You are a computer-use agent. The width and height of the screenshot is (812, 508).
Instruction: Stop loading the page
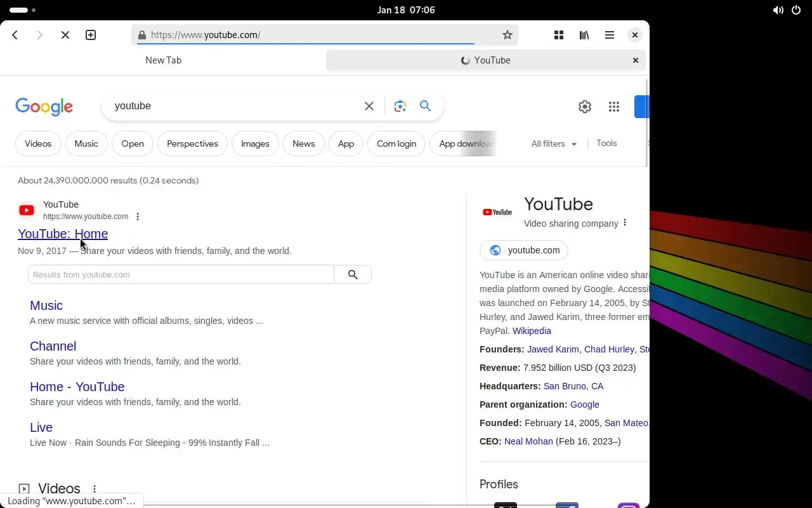tap(65, 35)
